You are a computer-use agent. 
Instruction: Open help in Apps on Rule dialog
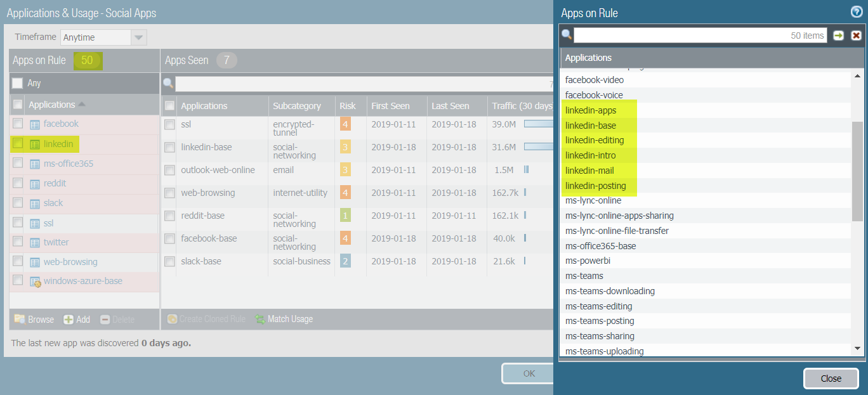(x=856, y=12)
